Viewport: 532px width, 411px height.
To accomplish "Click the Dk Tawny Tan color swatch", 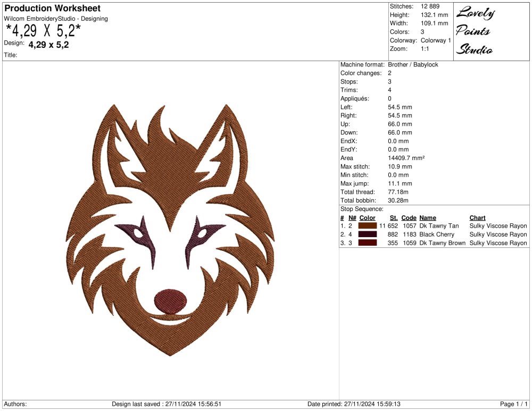I will point(368,226).
